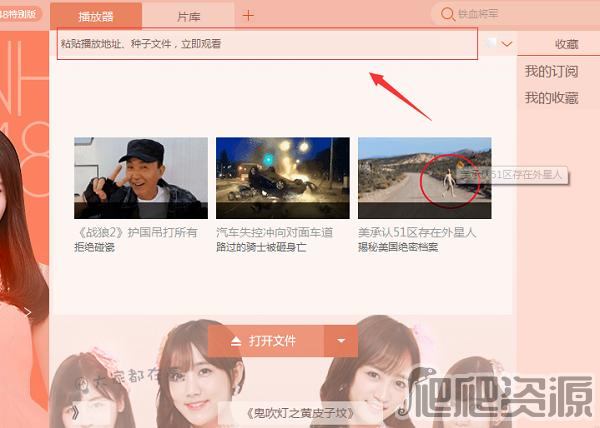Click subtitle 拒绝碰瓷
The height and width of the screenshot is (428, 600).
[x=95, y=247]
